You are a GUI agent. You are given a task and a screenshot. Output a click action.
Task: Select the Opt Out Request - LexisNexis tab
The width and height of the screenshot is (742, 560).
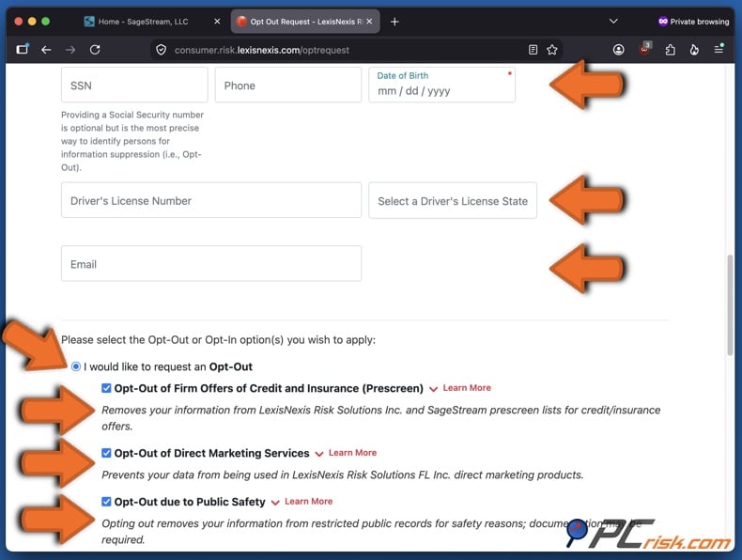coord(304,22)
